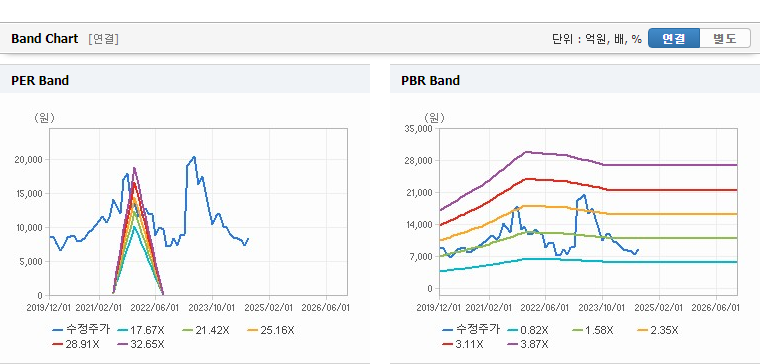This screenshot has height=364, width=760.
Task: Click 2021/02/01 date label in PER chart
Action: pyautogui.click(x=99, y=308)
